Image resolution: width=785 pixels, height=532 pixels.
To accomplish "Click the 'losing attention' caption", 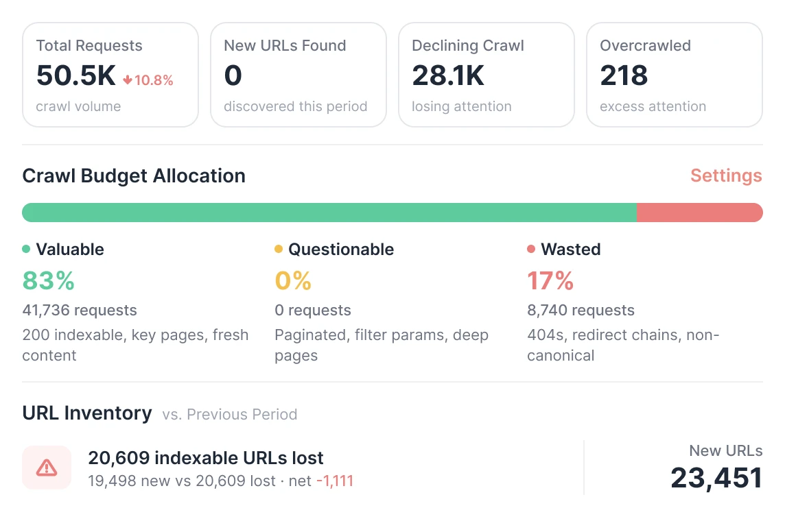I will coord(462,106).
